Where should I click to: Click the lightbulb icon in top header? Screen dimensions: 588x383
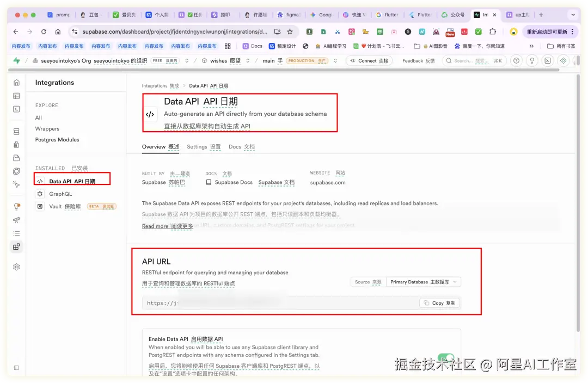click(532, 61)
